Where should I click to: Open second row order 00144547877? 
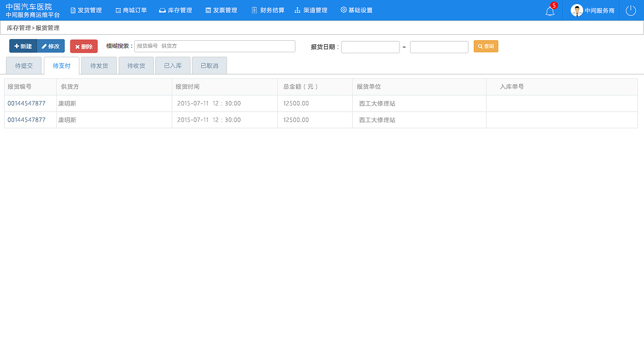click(27, 120)
